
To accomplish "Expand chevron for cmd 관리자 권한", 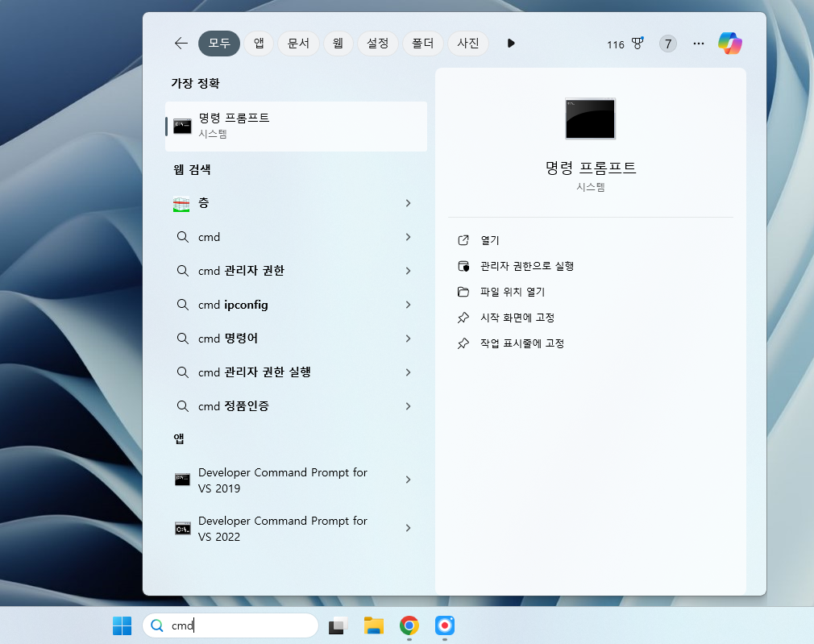I will point(408,271).
